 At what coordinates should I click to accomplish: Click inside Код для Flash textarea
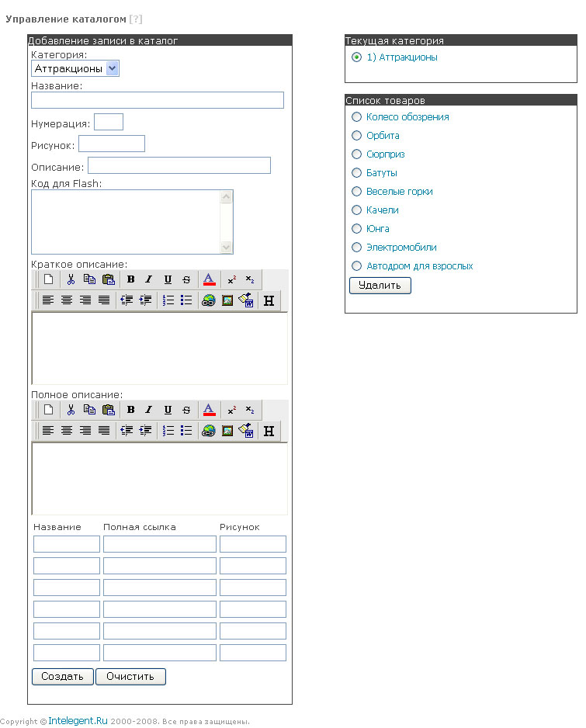126,222
